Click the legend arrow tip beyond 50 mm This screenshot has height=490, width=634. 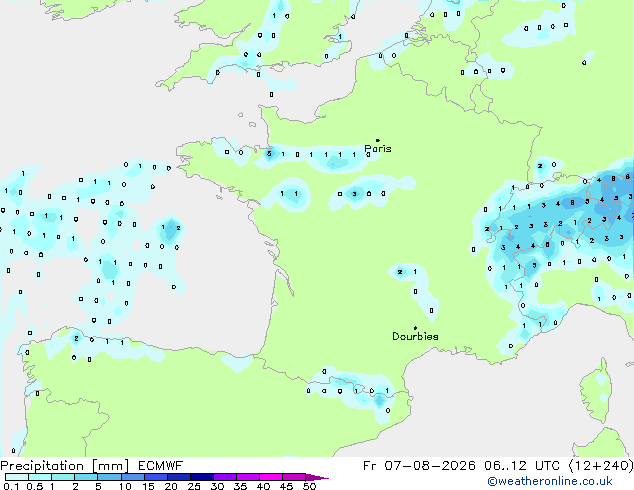tap(317, 477)
